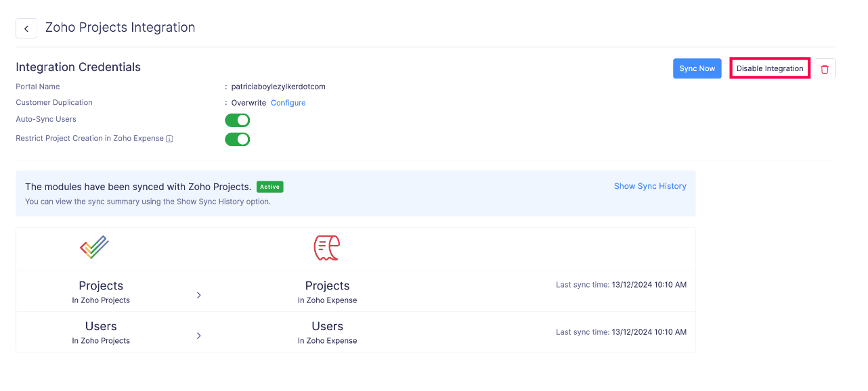Image resolution: width=868 pixels, height=391 pixels.
Task: Expand the Projects sync row chevron
Action: click(x=198, y=295)
